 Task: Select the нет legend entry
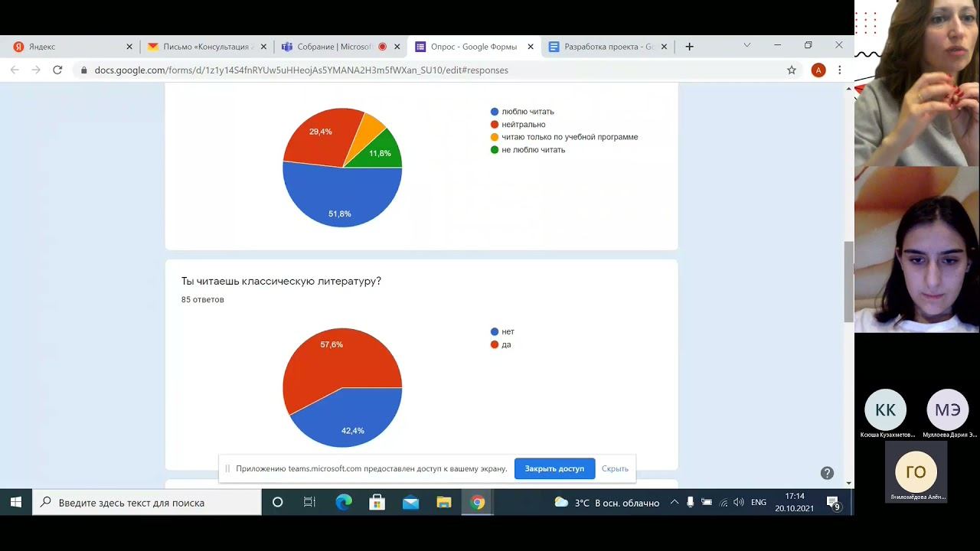(502, 331)
